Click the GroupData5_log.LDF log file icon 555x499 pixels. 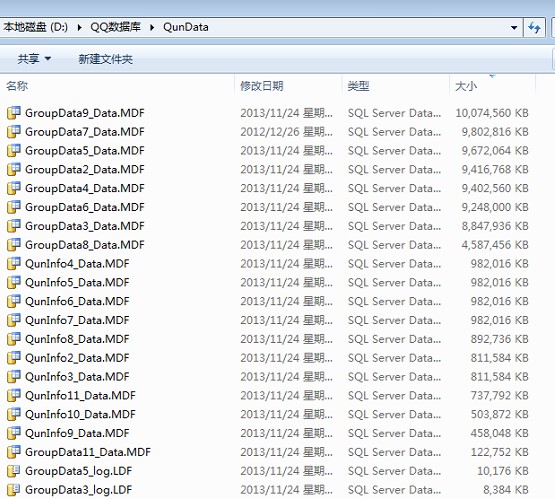[x=13, y=471]
